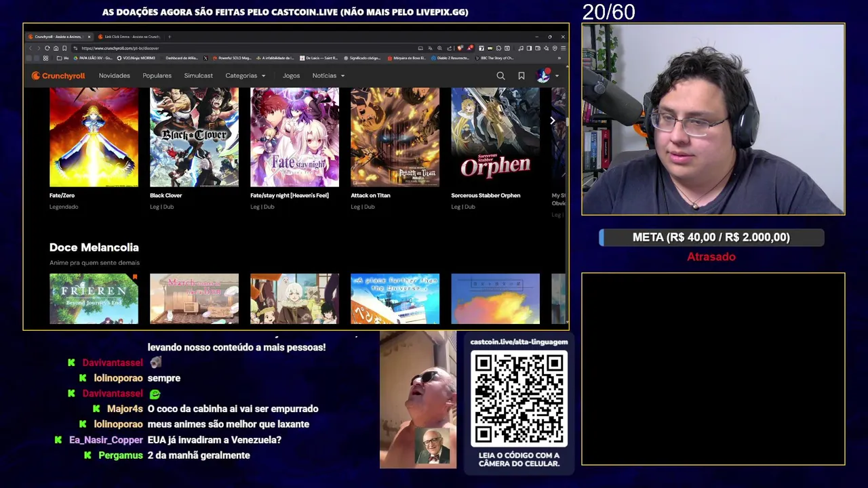Open the BBC The Story of bookmark

pos(494,58)
